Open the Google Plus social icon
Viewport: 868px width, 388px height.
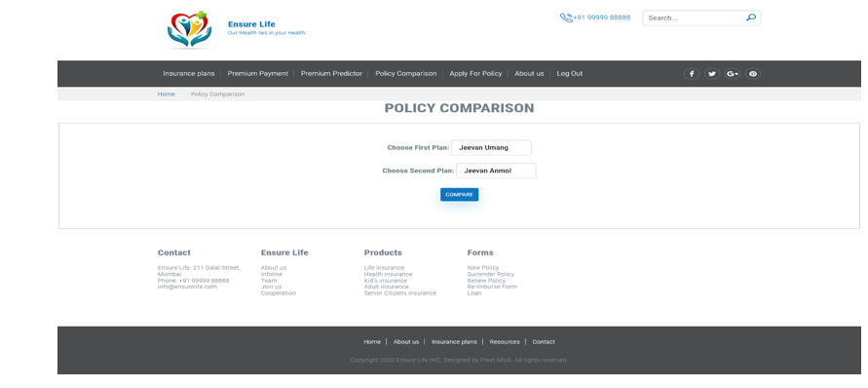[733, 74]
